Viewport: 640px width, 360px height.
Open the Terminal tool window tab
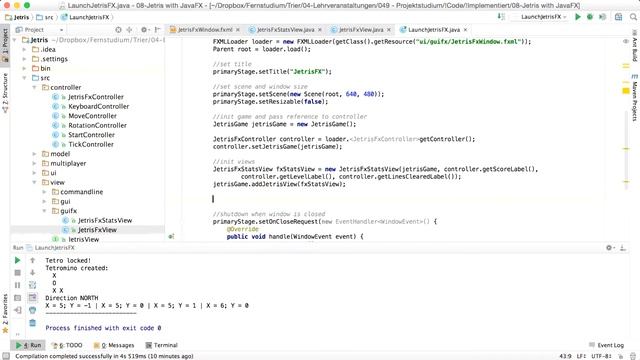tap(162, 345)
